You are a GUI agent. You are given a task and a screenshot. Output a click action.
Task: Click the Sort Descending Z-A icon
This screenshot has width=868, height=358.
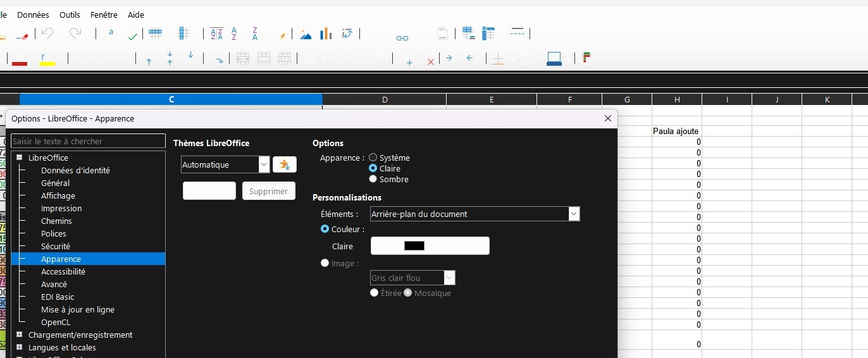[255, 34]
